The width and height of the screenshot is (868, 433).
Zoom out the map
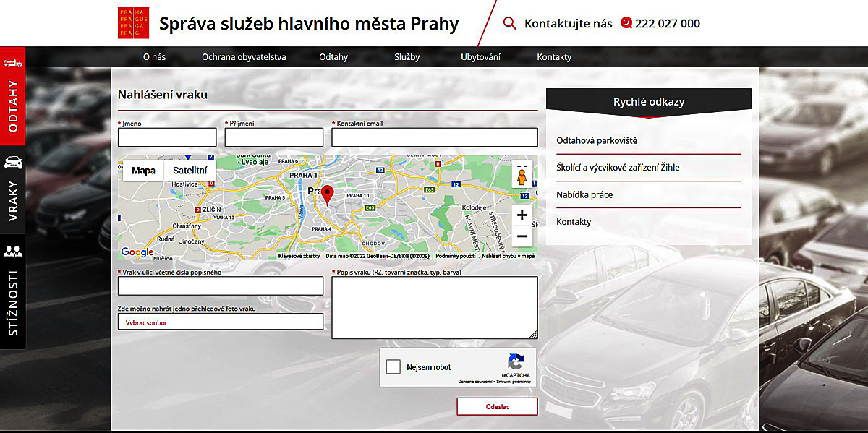pos(522,236)
